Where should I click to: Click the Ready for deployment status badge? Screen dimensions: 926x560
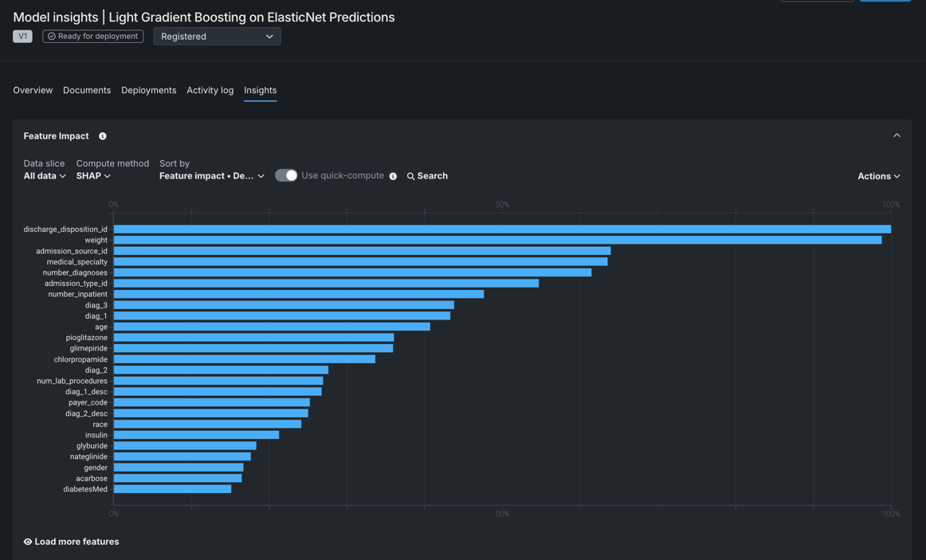[x=93, y=37]
